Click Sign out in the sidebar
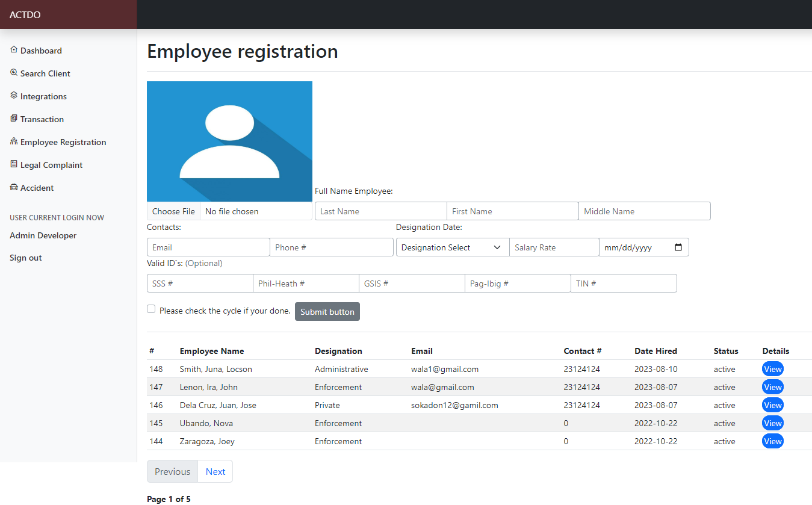This screenshot has width=812, height=505. (26, 258)
